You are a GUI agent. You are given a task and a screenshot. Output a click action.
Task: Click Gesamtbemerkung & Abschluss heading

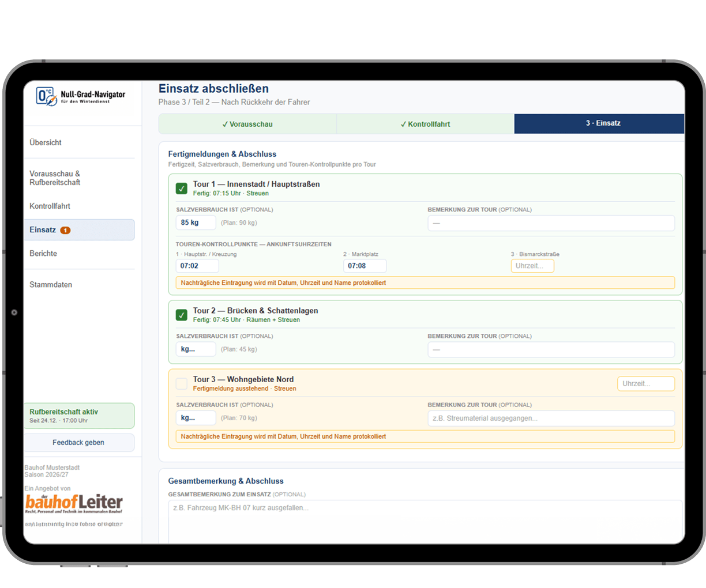tap(226, 481)
